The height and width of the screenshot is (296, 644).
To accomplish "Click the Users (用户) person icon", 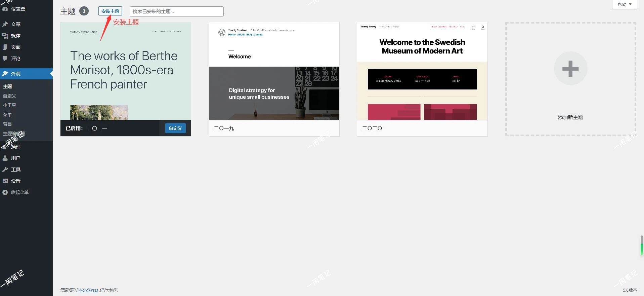I will (x=5, y=158).
